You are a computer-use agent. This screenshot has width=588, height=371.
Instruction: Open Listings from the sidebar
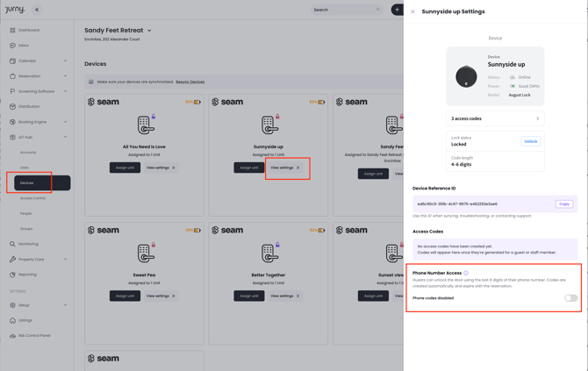coord(25,320)
